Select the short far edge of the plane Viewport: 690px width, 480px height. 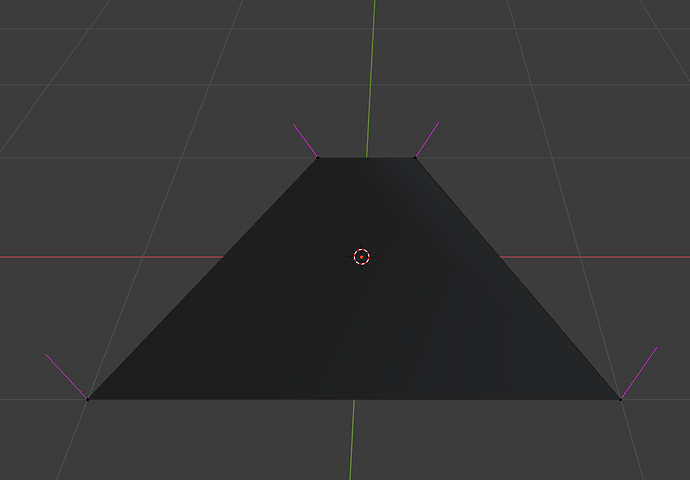point(366,158)
